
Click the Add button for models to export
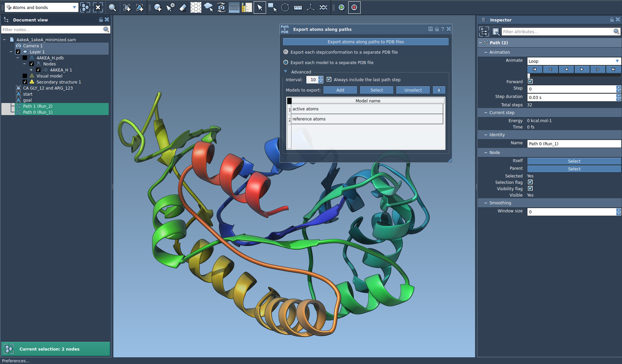click(340, 90)
